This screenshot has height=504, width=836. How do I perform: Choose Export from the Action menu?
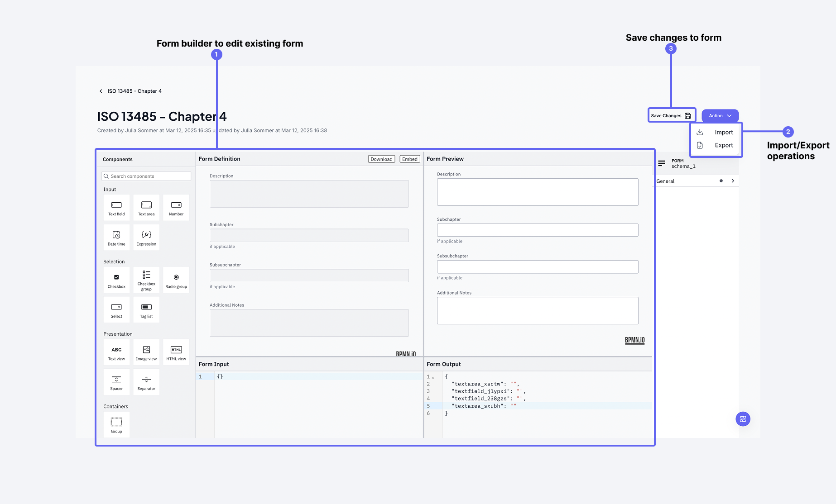pos(723,145)
